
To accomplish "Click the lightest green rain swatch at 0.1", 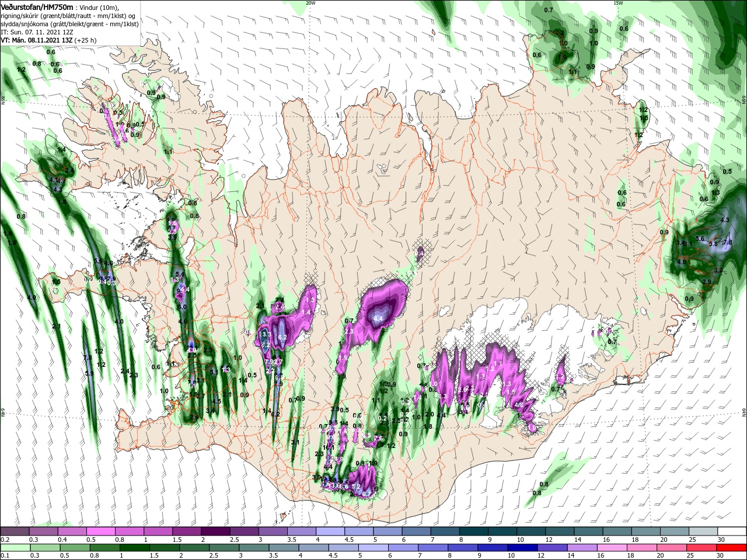I will point(15,547).
